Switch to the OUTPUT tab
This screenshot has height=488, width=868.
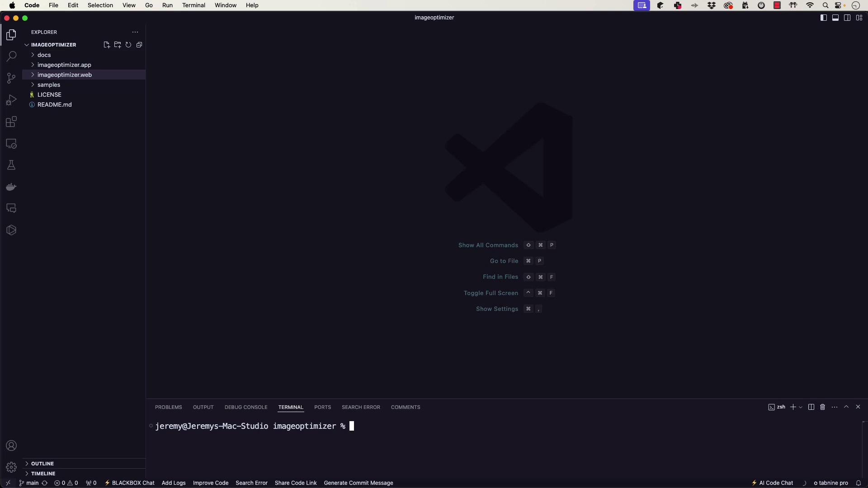pos(203,407)
